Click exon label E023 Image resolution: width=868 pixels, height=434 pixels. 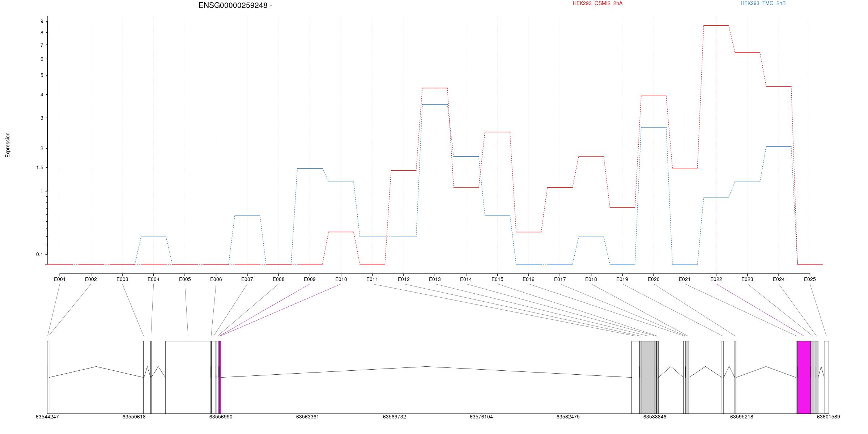click(747, 279)
